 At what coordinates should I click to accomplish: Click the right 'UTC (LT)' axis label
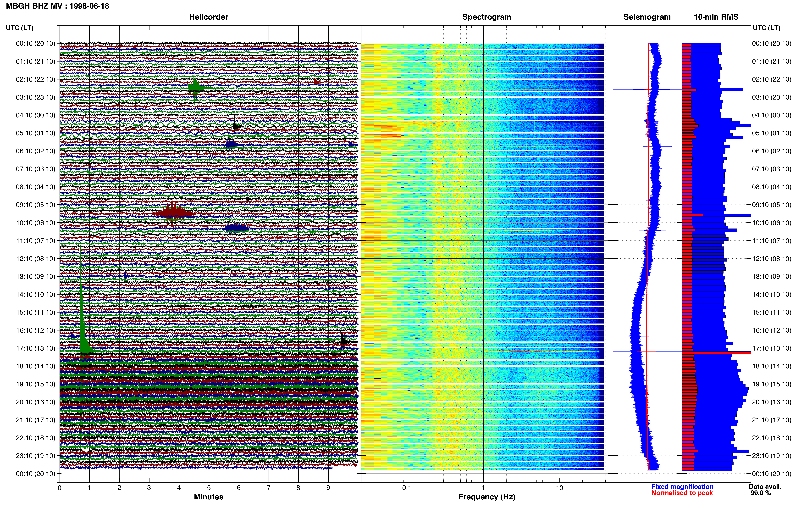[x=766, y=28]
